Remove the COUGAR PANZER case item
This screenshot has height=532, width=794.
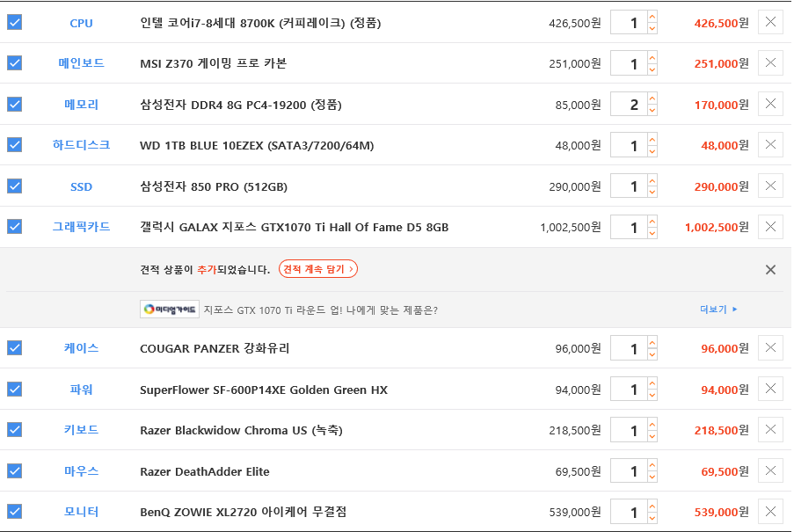[770, 348]
